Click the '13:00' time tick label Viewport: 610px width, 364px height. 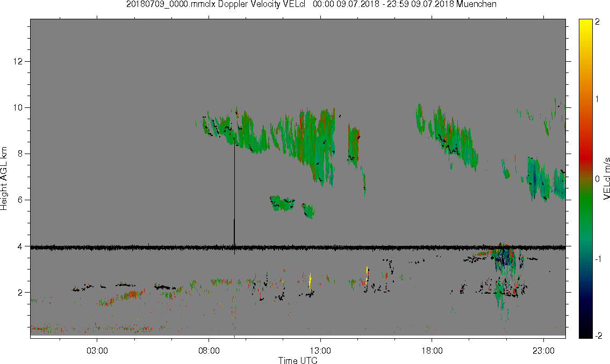(x=320, y=351)
